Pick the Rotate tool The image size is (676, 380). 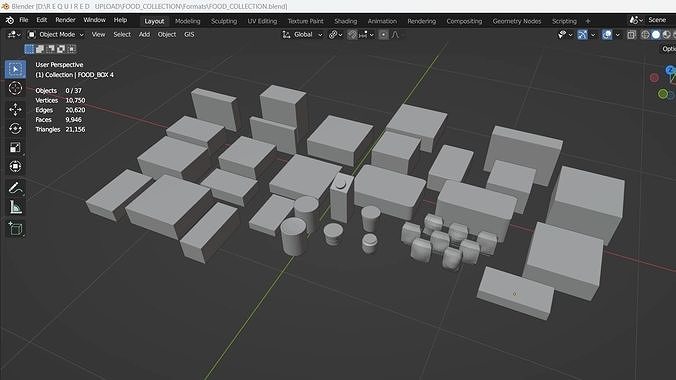coord(15,129)
